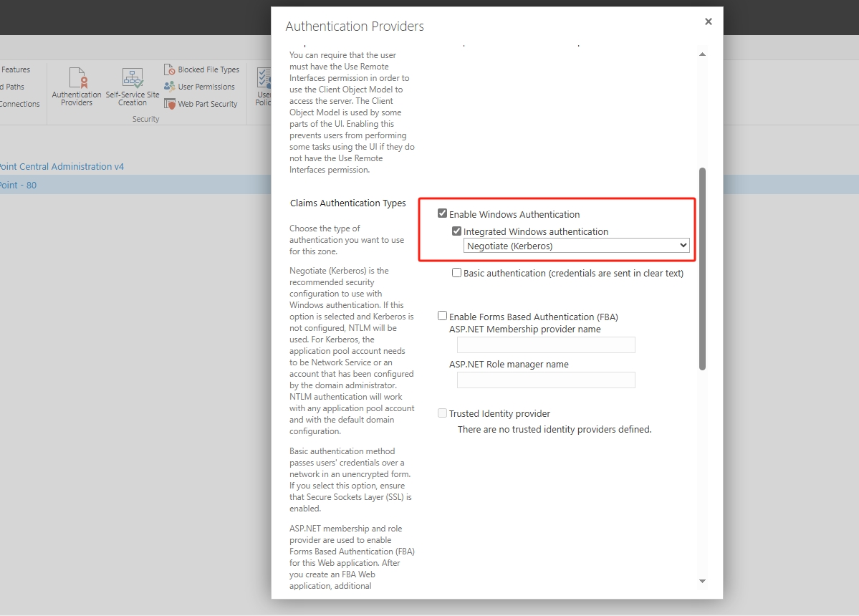The height and width of the screenshot is (616, 859).
Task: Open Authentication Providers ribbon icon
Action: (x=77, y=87)
